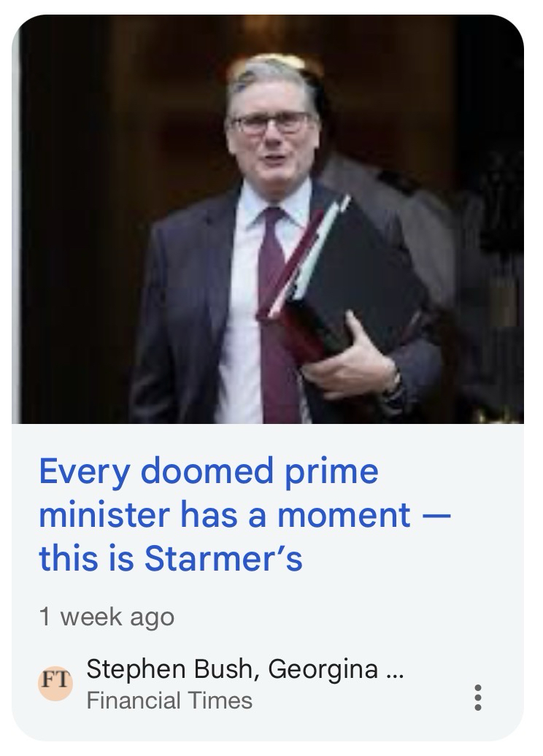Click the man's glasses in the thumbnail

(270, 123)
